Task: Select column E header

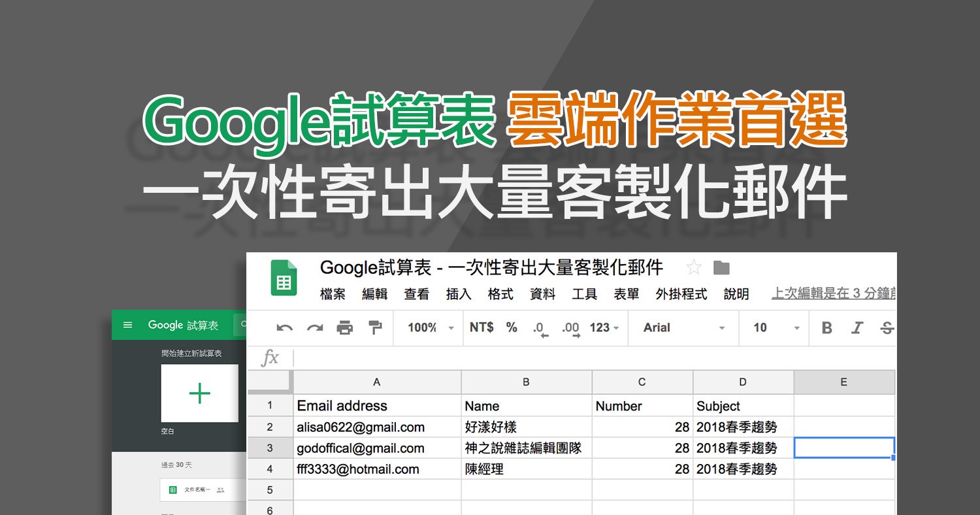Action: tap(844, 382)
